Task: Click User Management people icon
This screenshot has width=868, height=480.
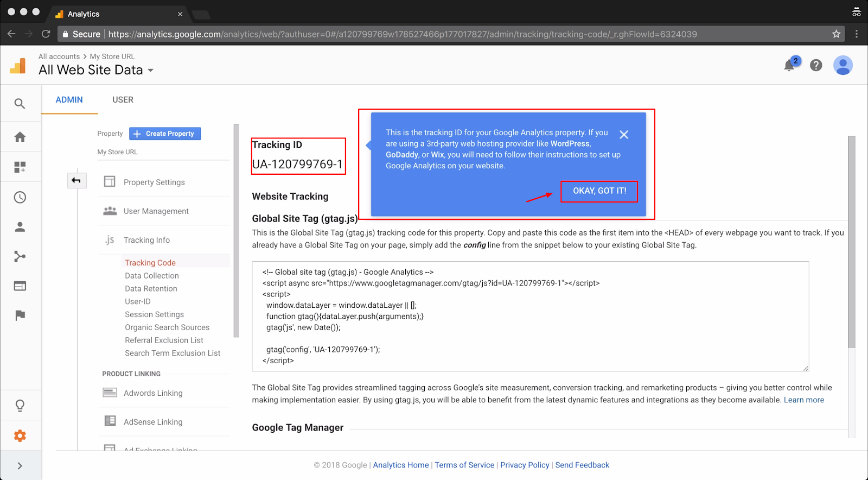Action: point(110,211)
